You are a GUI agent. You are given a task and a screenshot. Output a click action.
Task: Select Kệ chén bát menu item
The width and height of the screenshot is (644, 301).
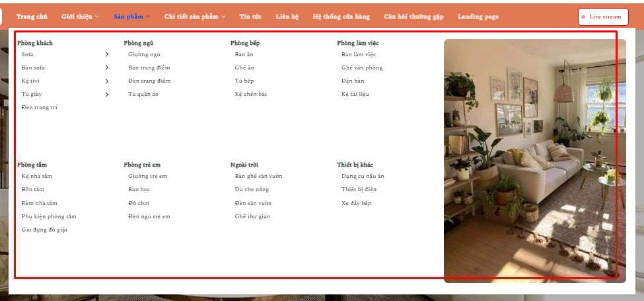pyautogui.click(x=251, y=94)
